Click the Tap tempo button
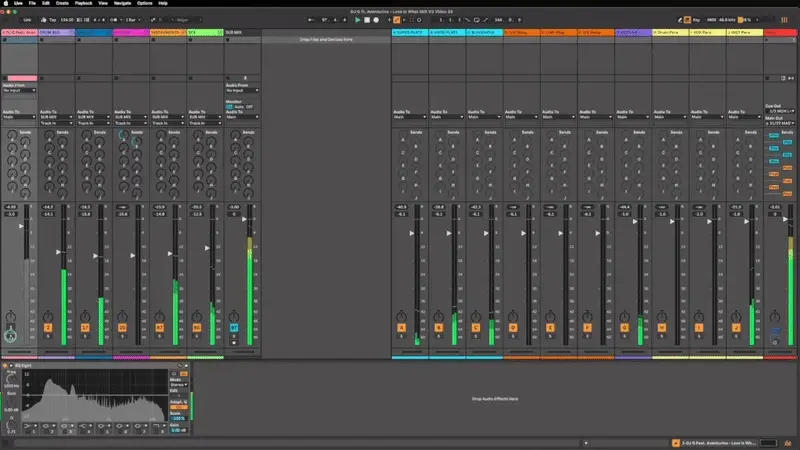The image size is (800, 450). [52, 20]
